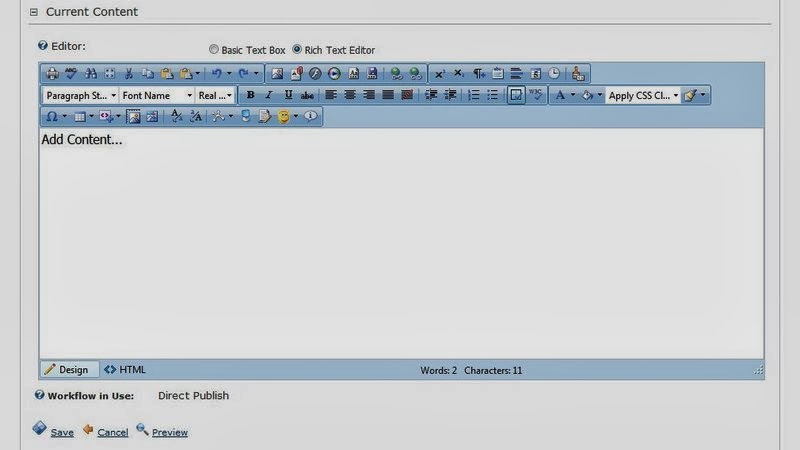
Task: Open the Image Manager
Action: pos(277,73)
